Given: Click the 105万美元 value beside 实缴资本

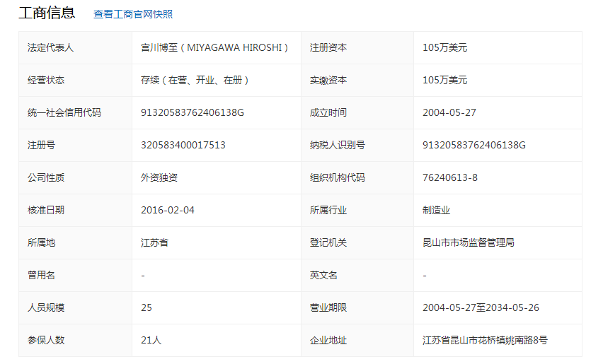Looking at the screenshot, I should pyautogui.click(x=445, y=81).
